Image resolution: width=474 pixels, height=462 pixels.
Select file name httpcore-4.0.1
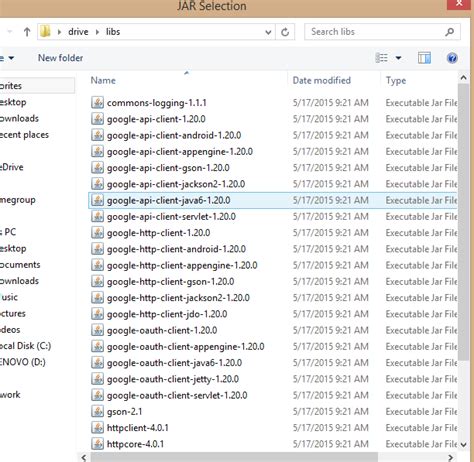[x=135, y=444]
